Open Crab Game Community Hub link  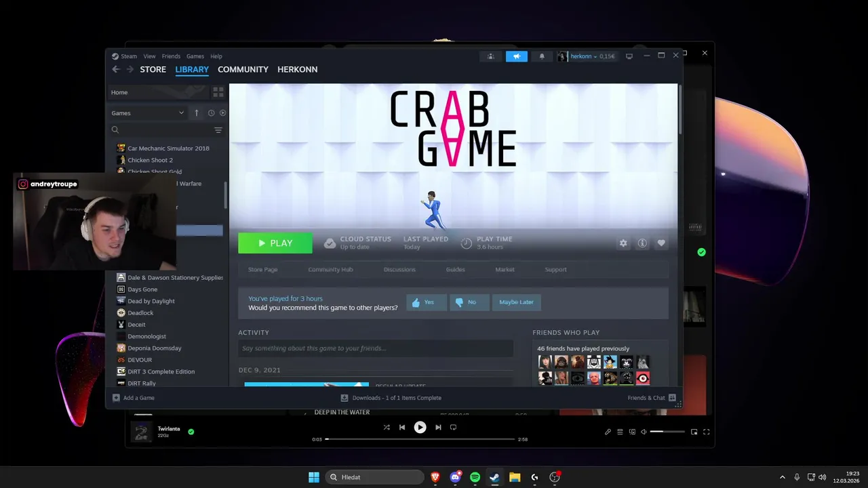click(330, 270)
